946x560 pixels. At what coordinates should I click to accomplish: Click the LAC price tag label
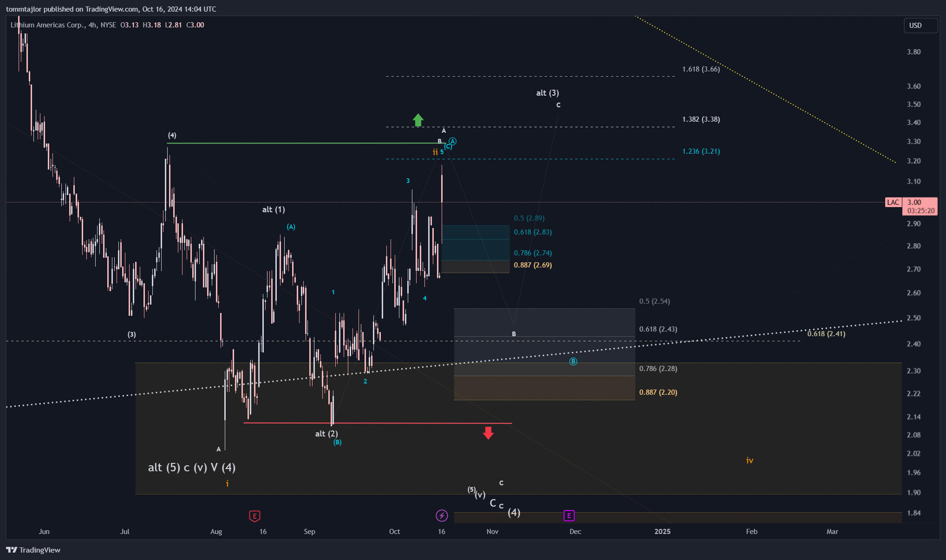[x=893, y=202]
